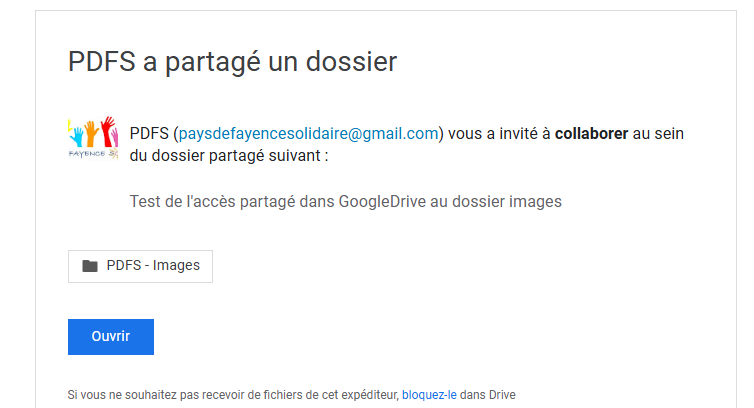Click the text 'vous a invité à'
This screenshot has width=754, height=408.
pos(499,134)
